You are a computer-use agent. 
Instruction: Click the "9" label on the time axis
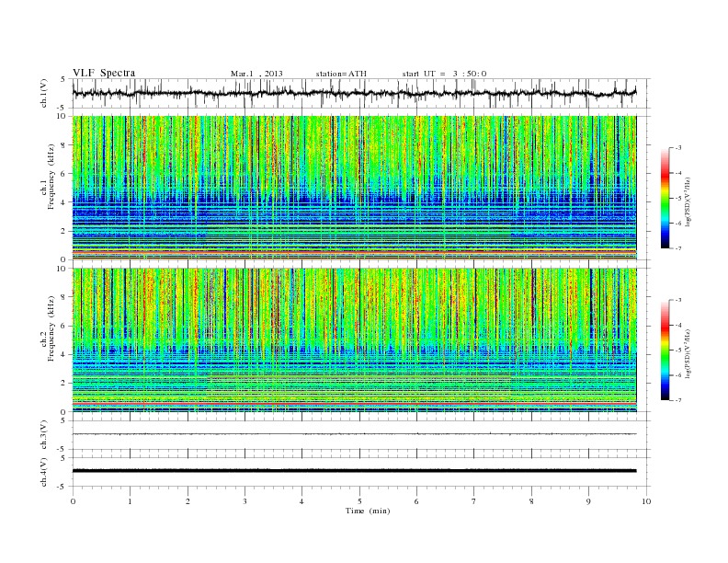pyautogui.click(x=588, y=501)
